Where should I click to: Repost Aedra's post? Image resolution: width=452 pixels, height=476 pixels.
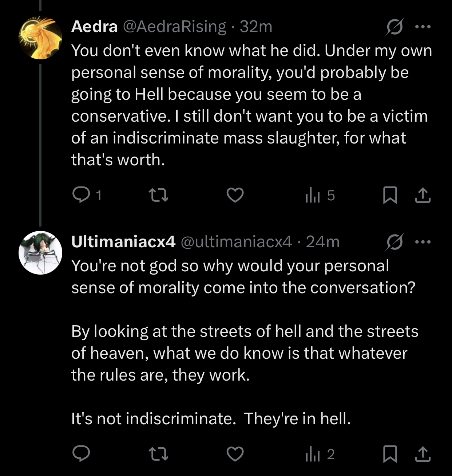pyautogui.click(x=159, y=195)
